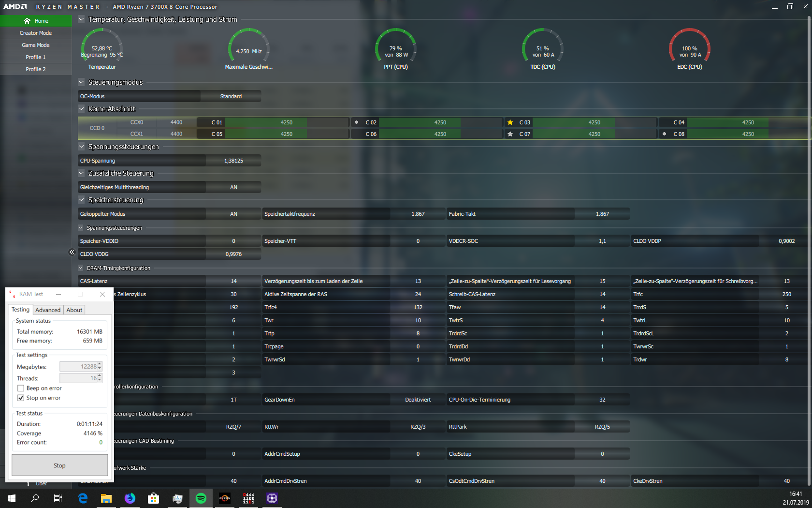
Task: Click the taskbar clock showing 16:41
Action: (x=796, y=498)
